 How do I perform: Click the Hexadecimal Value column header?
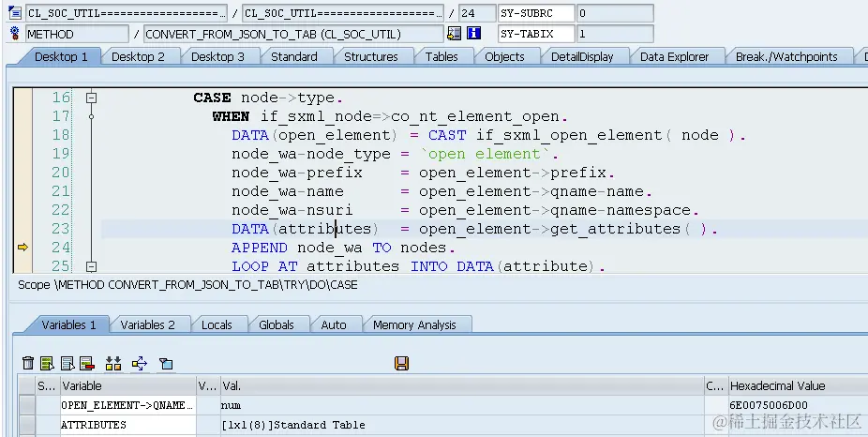click(798, 385)
